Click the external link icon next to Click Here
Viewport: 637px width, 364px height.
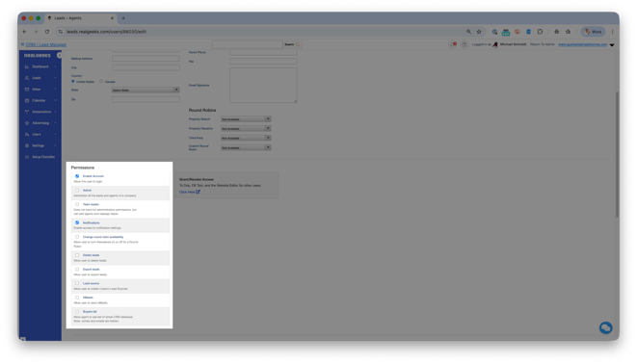(198, 192)
